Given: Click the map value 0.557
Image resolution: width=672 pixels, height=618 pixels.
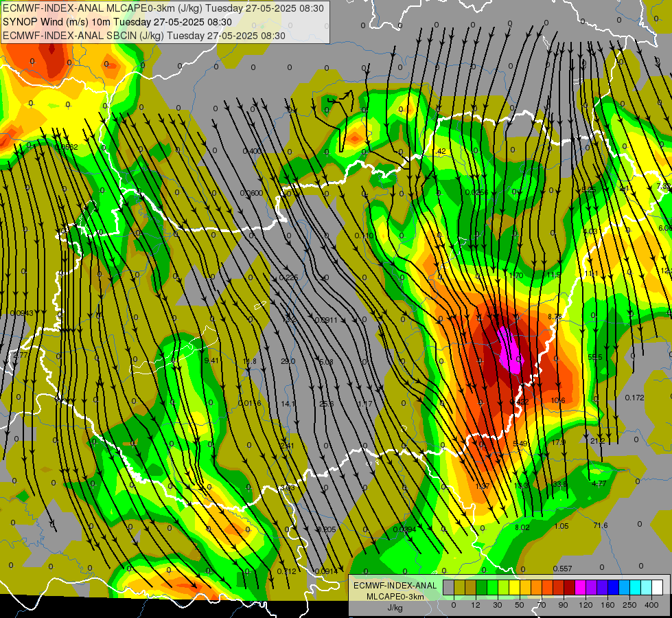Looking at the screenshot, I should pos(562,569).
